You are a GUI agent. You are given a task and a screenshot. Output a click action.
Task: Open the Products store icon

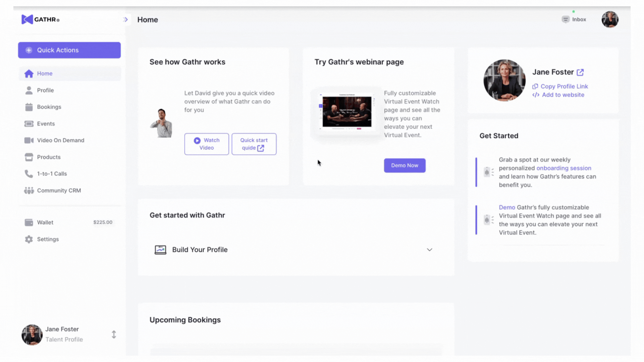point(29,157)
